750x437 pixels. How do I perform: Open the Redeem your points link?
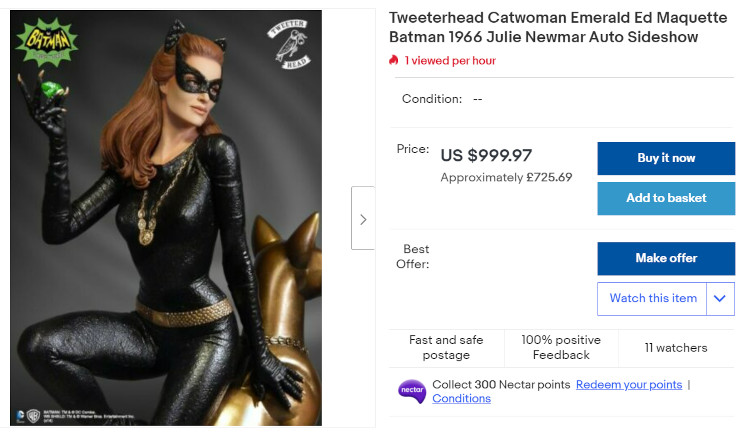coord(629,385)
